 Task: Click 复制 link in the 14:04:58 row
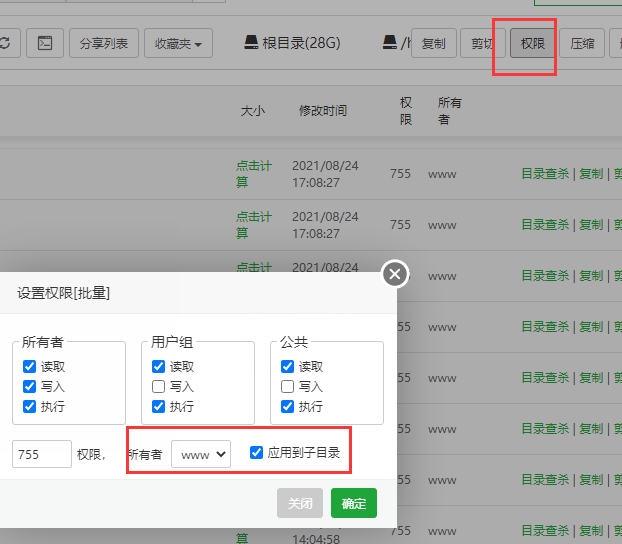(591, 531)
